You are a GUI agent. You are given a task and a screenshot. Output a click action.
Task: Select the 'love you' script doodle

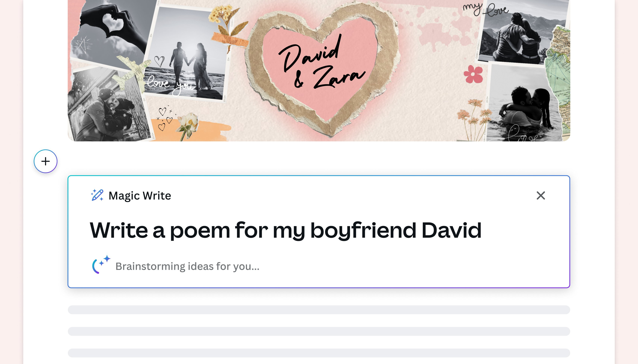point(170,84)
